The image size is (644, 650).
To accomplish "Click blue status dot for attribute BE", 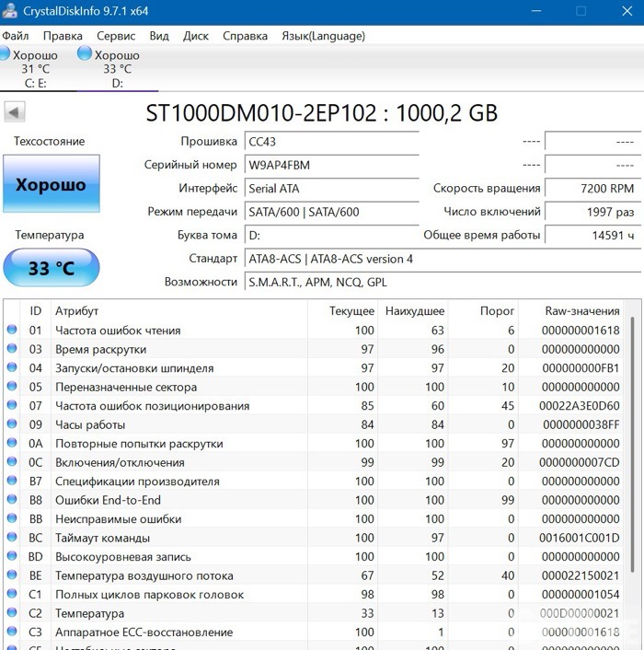I will point(12,575).
